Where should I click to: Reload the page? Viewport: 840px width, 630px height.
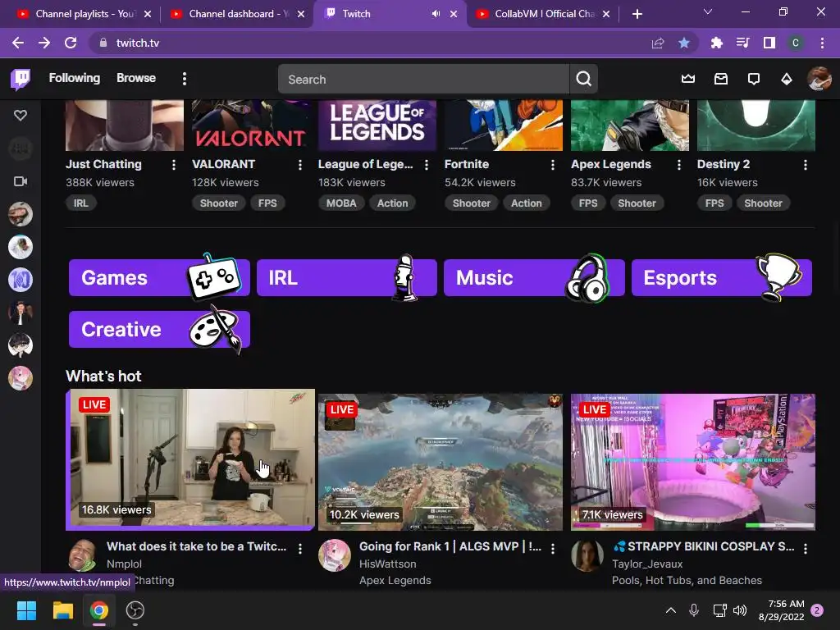point(71,43)
